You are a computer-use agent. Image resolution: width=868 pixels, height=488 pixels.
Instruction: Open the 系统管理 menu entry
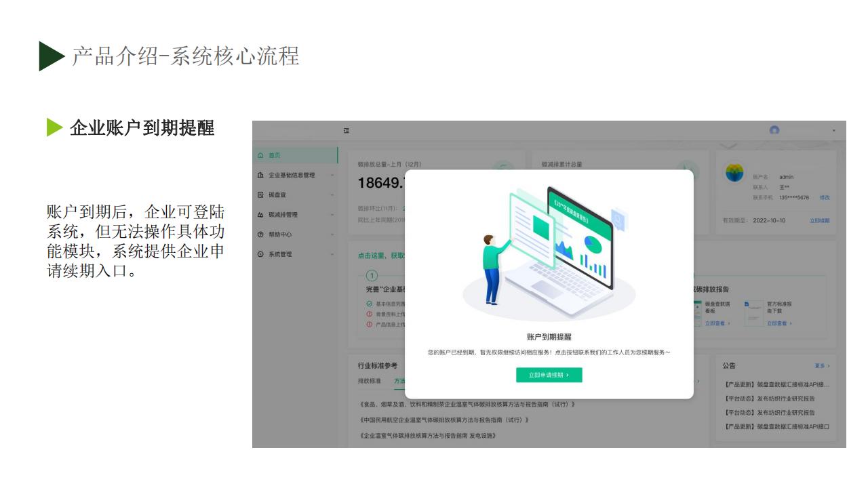pyautogui.click(x=281, y=254)
